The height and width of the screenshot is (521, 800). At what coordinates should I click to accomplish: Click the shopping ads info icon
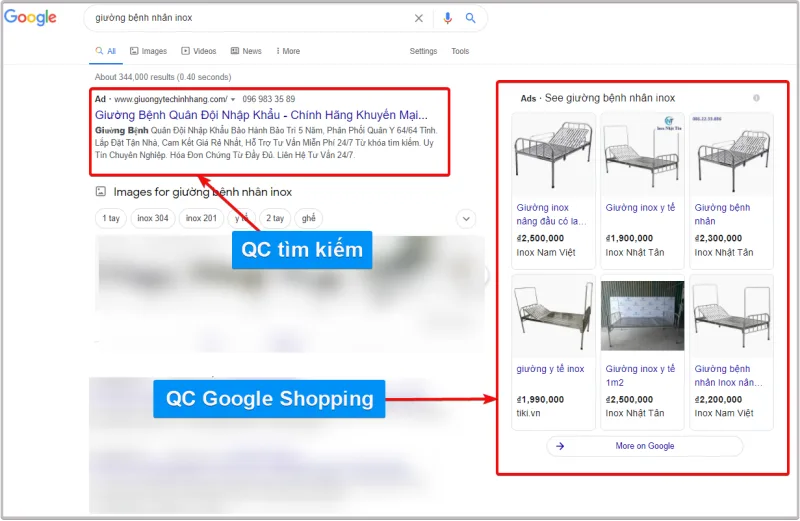(756, 98)
